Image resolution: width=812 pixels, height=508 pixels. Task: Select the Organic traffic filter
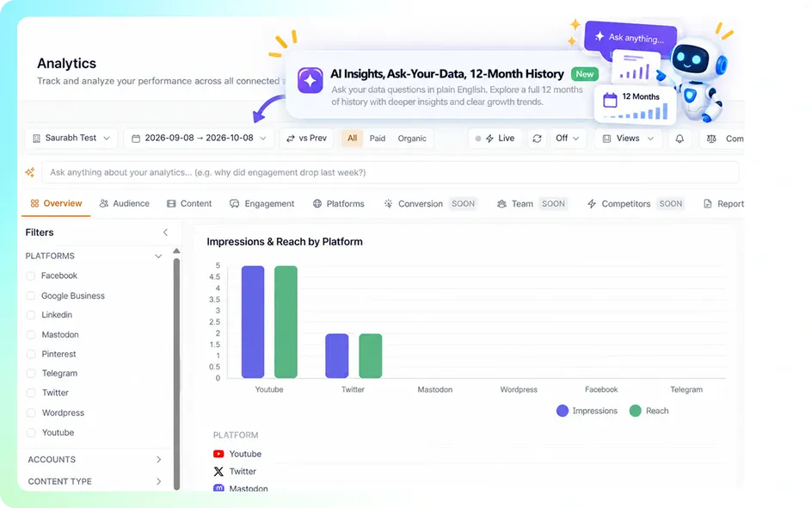point(412,139)
